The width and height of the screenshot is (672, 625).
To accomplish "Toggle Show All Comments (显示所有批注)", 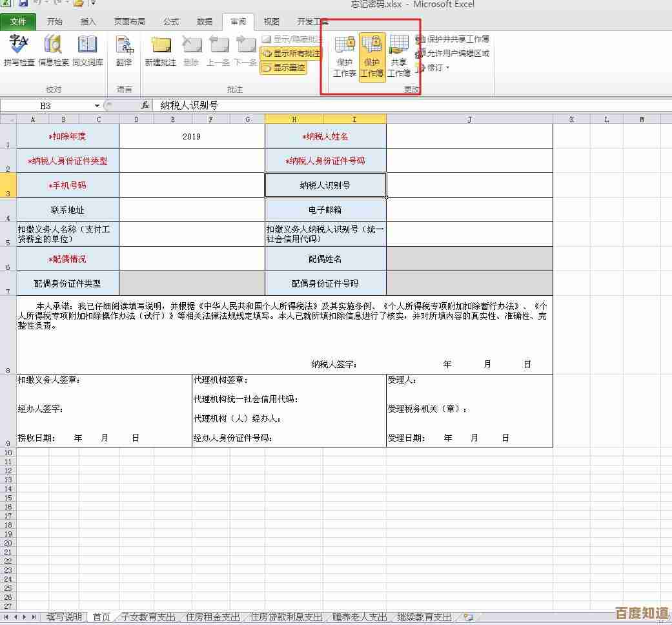I will click(291, 54).
